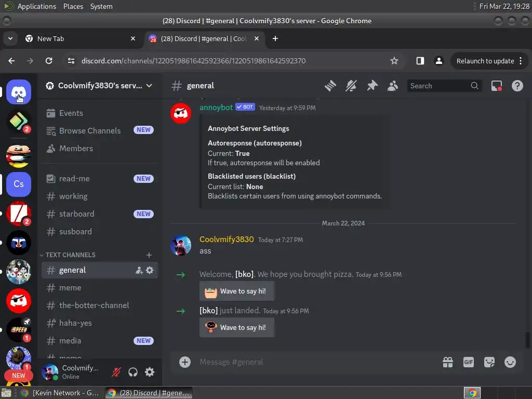Select the working channel

click(x=99, y=196)
